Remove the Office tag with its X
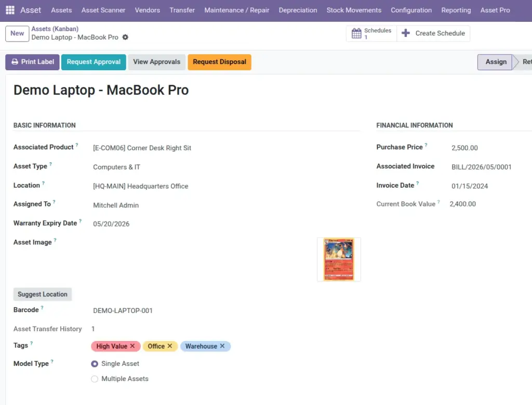The height and width of the screenshot is (405, 532). 170,346
